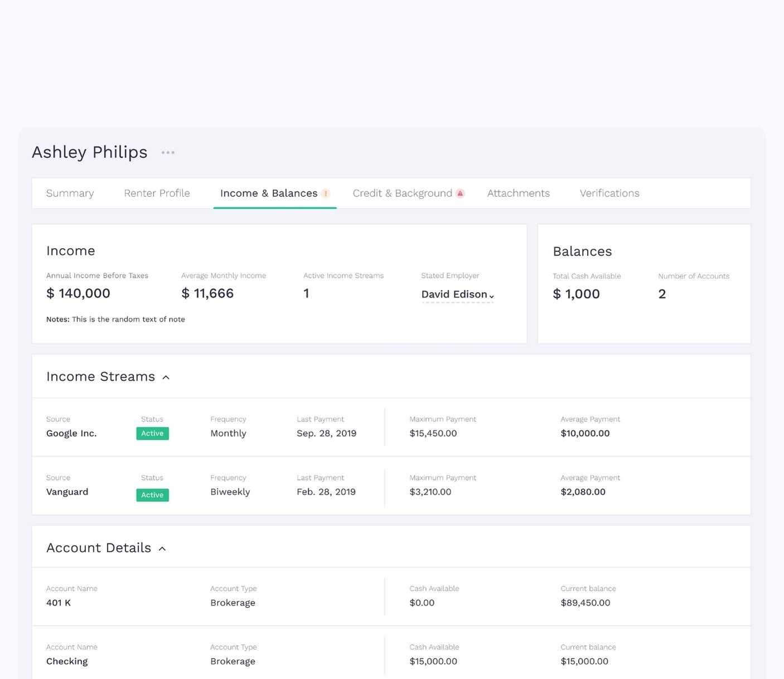This screenshot has width=784, height=679.
Task: Click the Income Streams section heading
Action: tap(100, 377)
